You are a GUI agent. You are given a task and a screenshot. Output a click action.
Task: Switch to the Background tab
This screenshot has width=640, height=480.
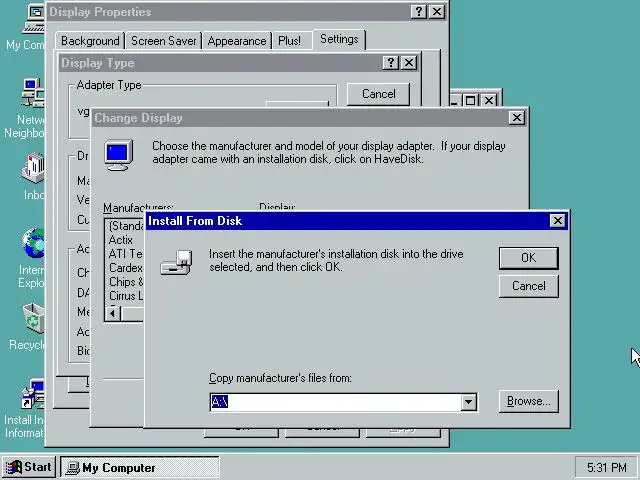tap(90, 41)
